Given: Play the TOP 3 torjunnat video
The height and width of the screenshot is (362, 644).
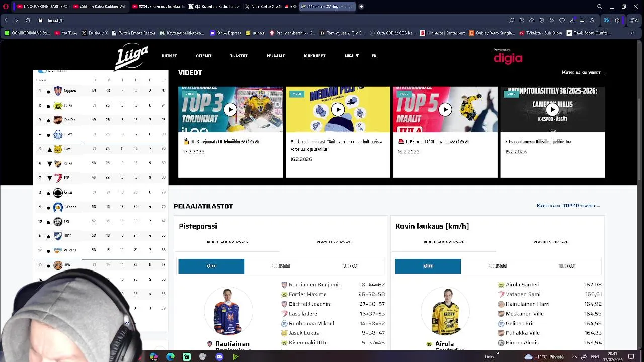Looking at the screenshot, I should click(230, 109).
